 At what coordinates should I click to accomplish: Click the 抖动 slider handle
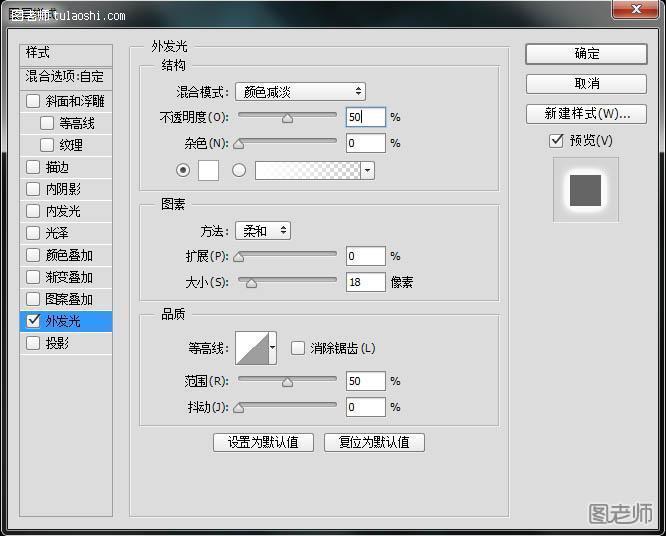[239, 408]
